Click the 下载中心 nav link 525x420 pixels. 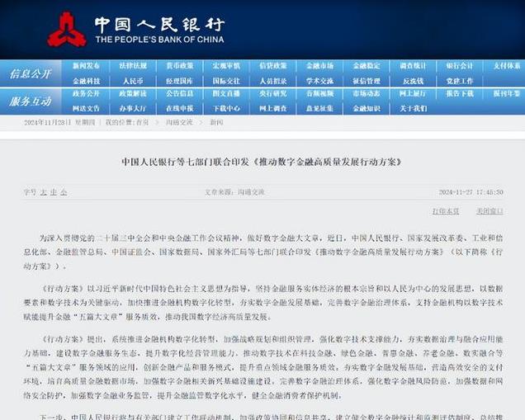pos(226,108)
